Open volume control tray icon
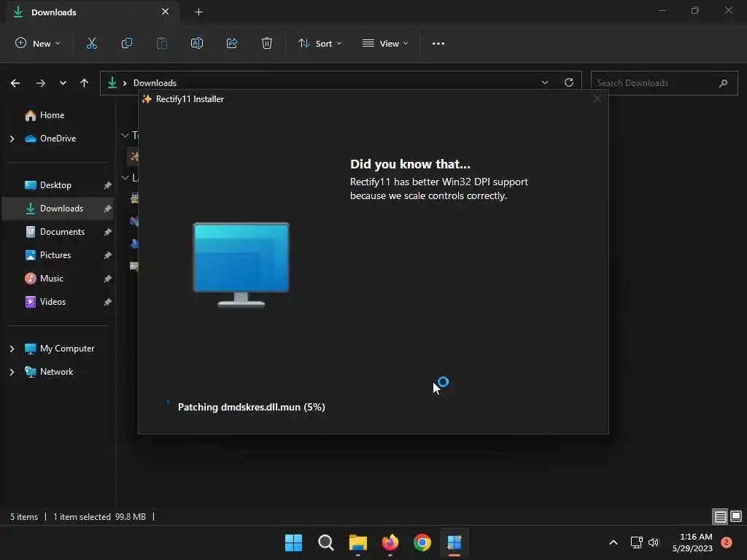The width and height of the screenshot is (747, 560). [654, 542]
